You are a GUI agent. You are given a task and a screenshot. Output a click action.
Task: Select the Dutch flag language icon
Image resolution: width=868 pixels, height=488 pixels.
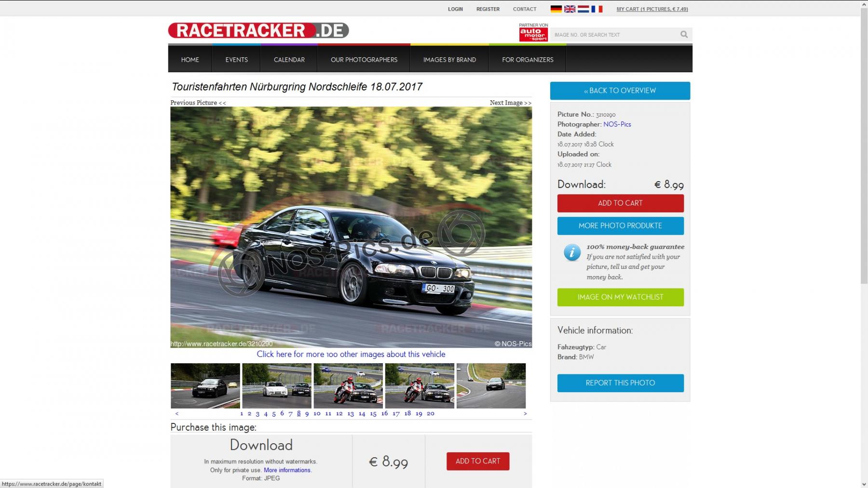click(x=583, y=9)
